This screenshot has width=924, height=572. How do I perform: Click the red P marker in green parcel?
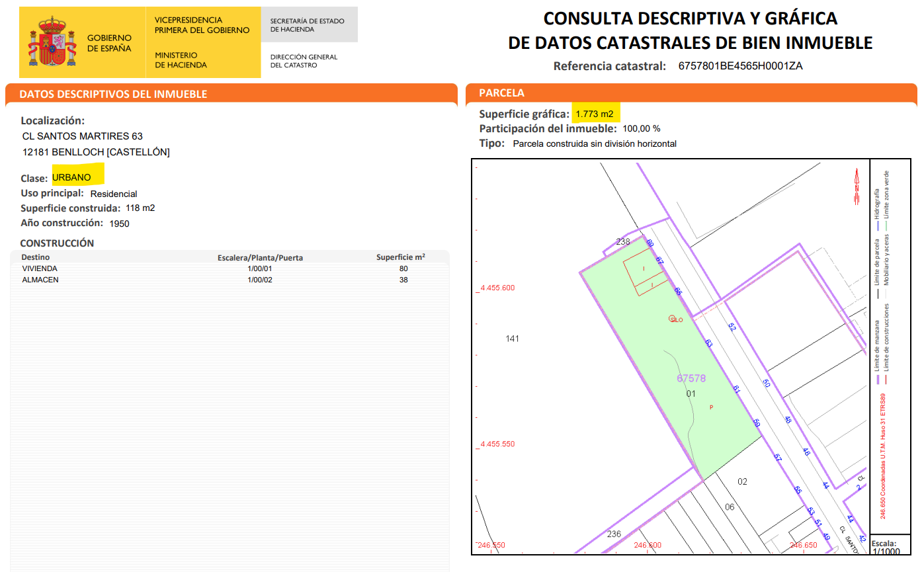pyautogui.click(x=711, y=407)
